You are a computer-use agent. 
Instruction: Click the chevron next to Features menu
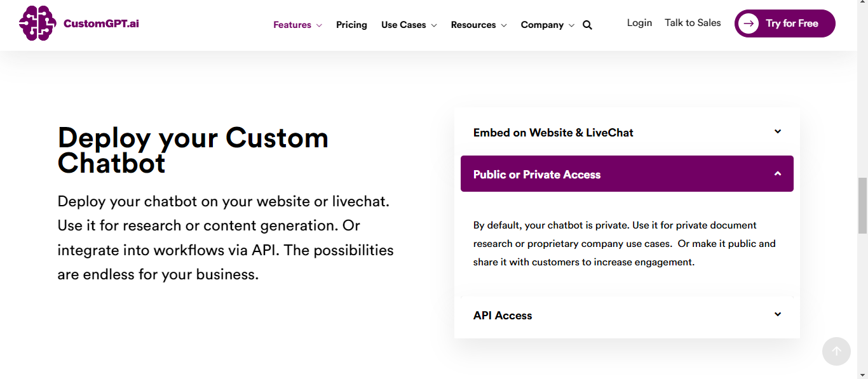[x=318, y=25]
